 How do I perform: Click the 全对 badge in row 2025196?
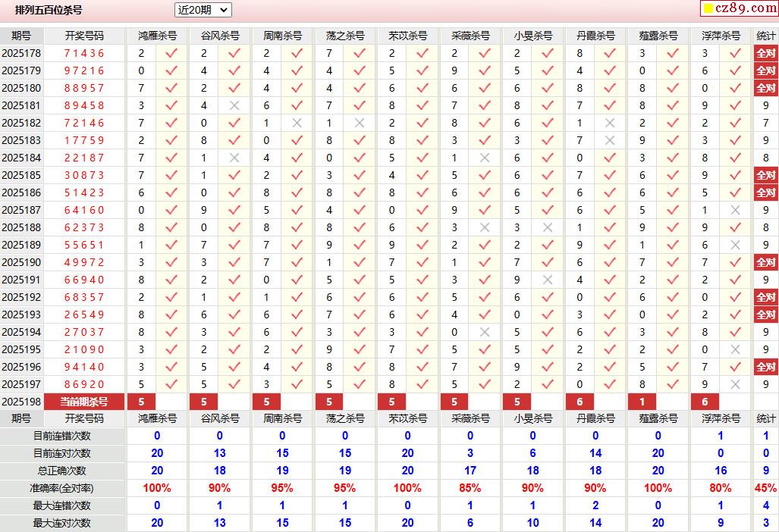pyautogui.click(x=765, y=367)
